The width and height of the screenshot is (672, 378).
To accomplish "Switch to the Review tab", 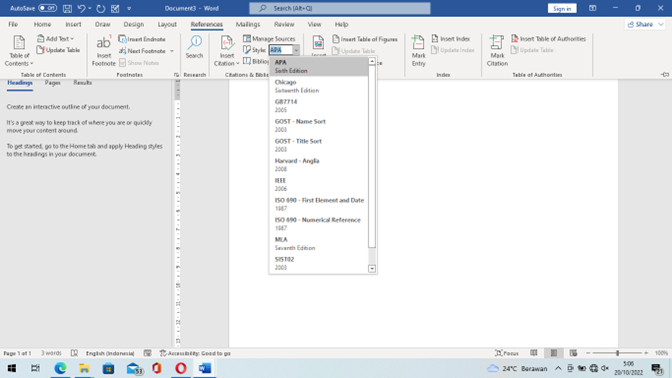I will 284,24.
